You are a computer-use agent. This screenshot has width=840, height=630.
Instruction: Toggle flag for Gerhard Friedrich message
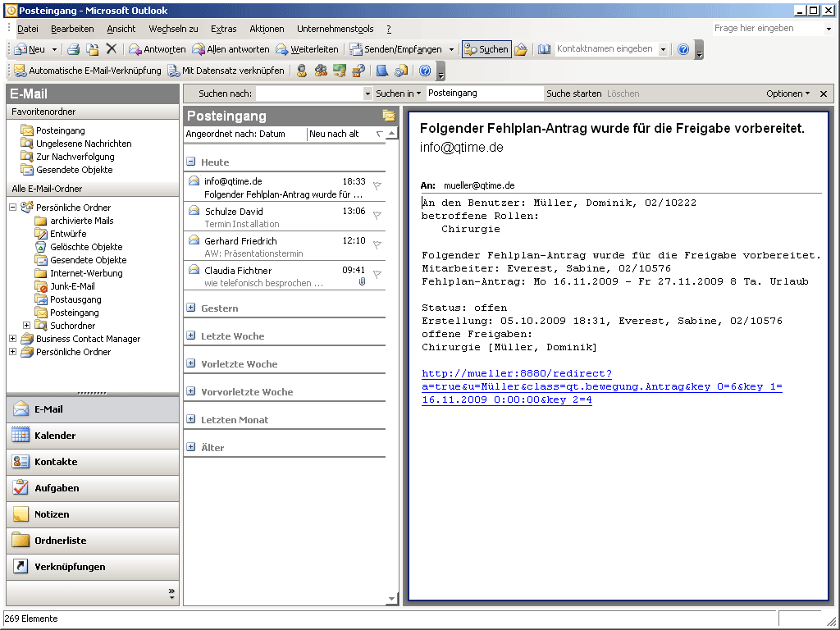point(377,245)
